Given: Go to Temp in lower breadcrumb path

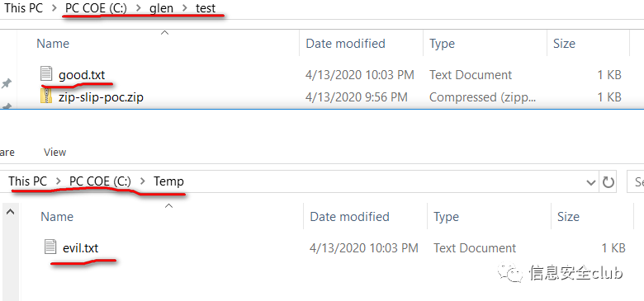Looking at the screenshot, I should click(168, 181).
